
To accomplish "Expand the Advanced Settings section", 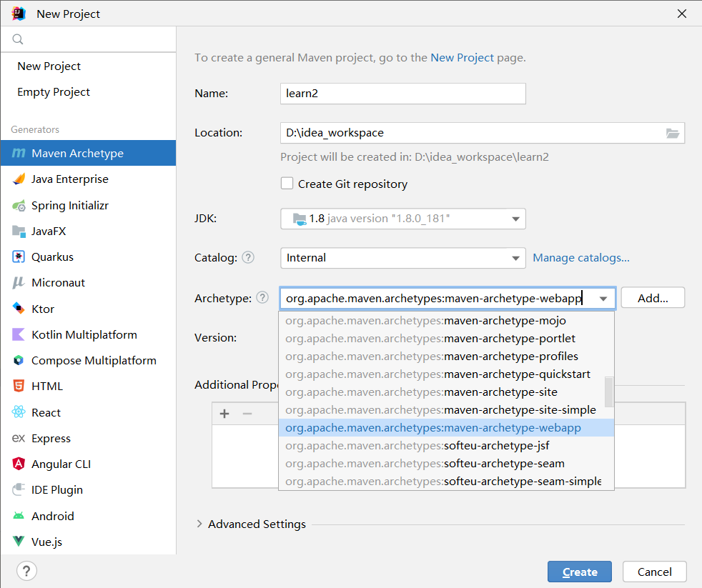I will pos(199,524).
